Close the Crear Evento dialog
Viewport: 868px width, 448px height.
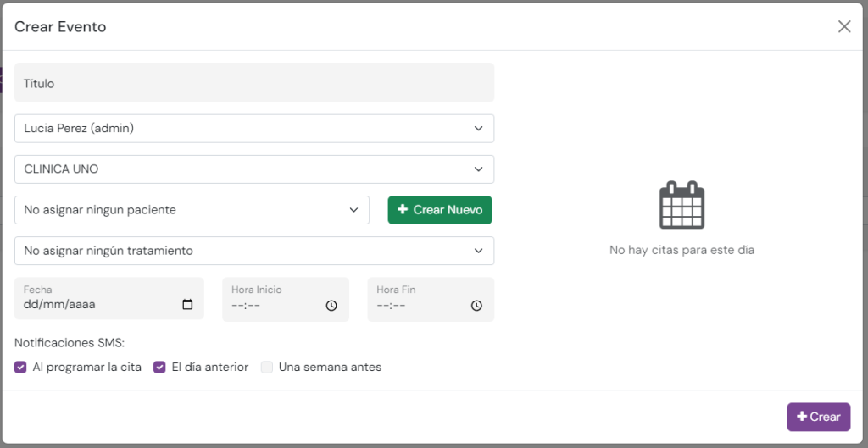click(x=844, y=26)
